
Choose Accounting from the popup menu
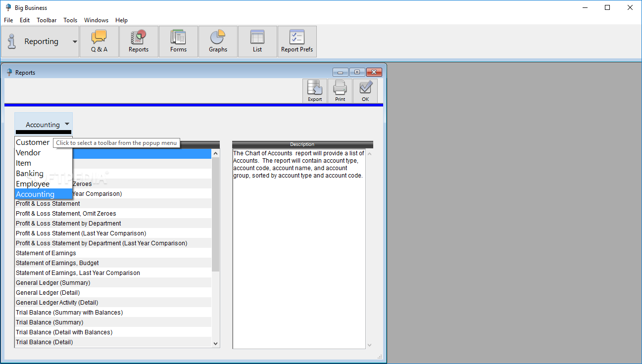[x=44, y=194]
